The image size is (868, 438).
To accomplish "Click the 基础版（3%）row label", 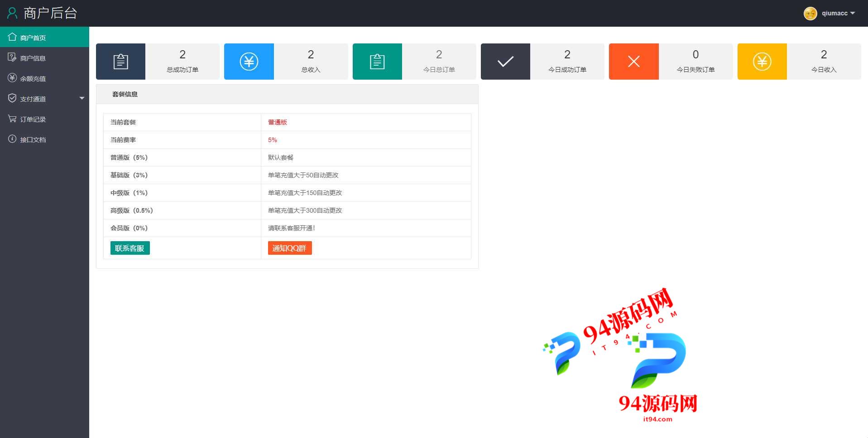I will (129, 175).
